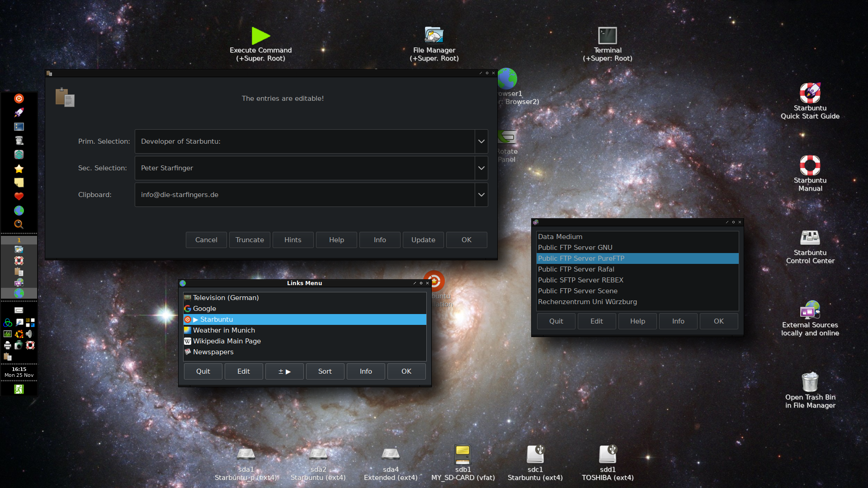Open Trash Bin in File Manager
Screen dimensions: 868x488
tap(810, 382)
